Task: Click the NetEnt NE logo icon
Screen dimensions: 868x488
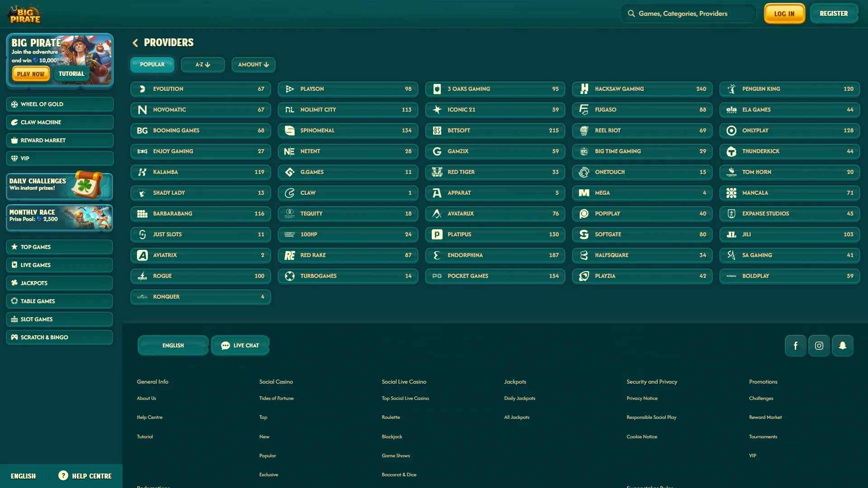Action: click(289, 151)
